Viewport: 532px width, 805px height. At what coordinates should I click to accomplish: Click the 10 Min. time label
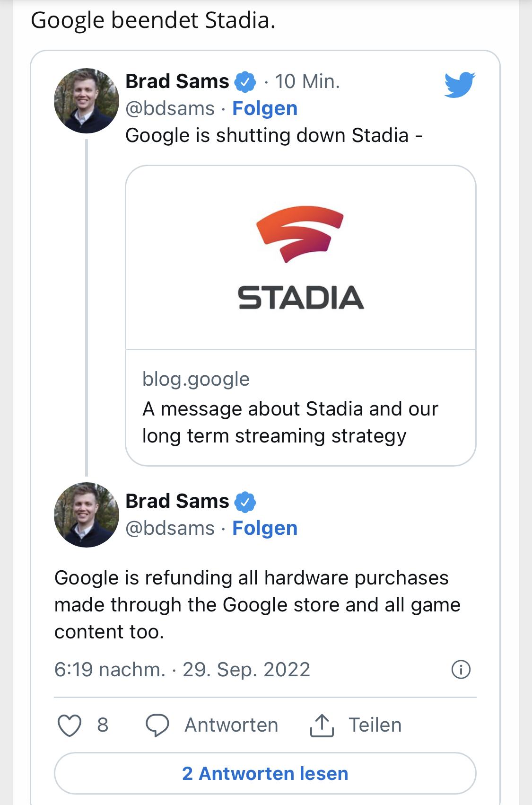tap(307, 81)
